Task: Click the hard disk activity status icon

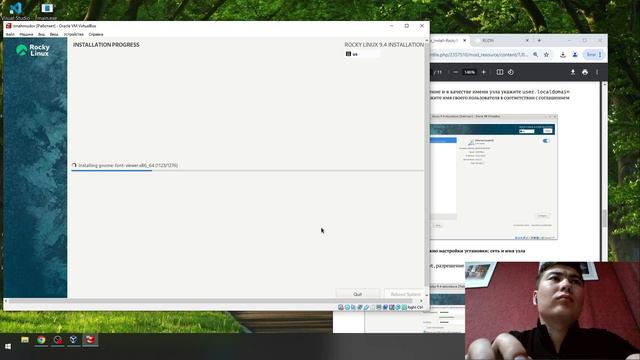Action: point(341,307)
